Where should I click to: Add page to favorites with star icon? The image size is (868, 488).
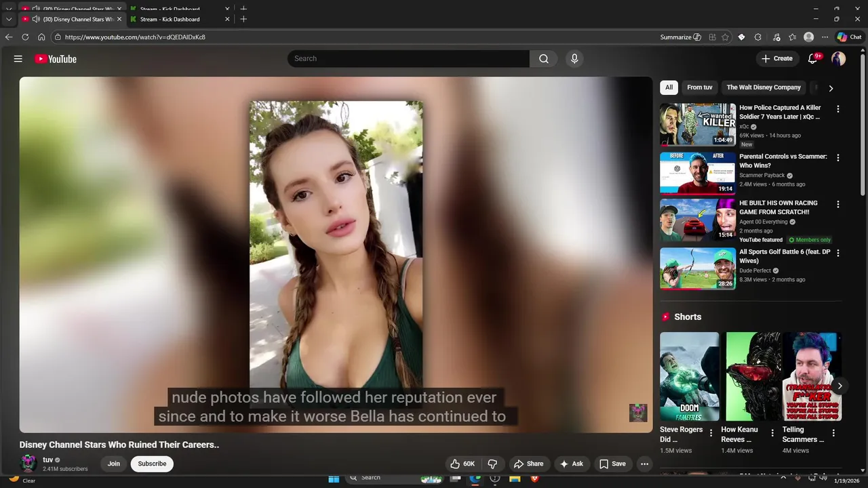725,37
